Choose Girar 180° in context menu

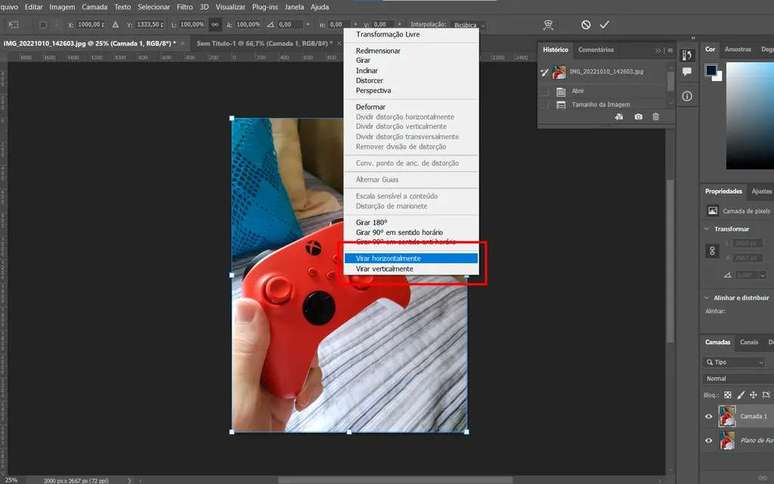(411, 223)
